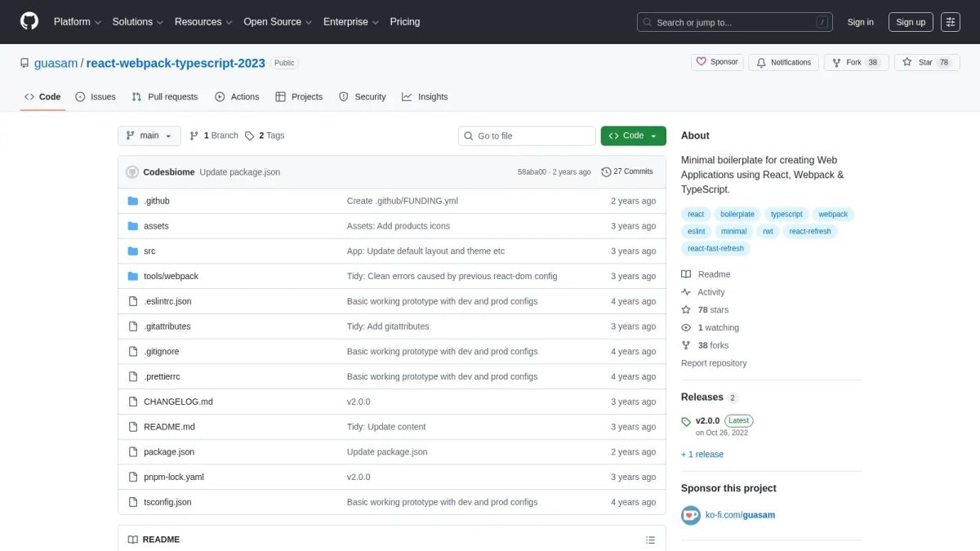Click the fork icon beside 38 forks
Image resolution: width=980 pixels, height=551 pixels.
(x=686, y=345)
